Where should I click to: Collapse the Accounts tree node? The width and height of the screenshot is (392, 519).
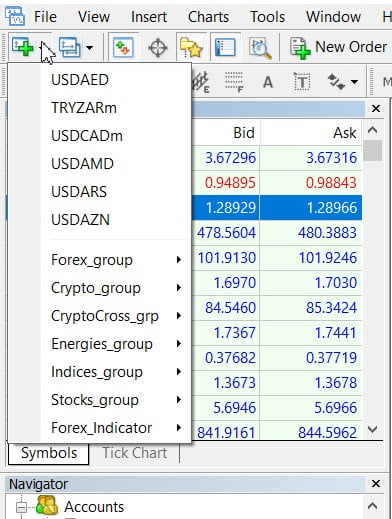(21, 507)
